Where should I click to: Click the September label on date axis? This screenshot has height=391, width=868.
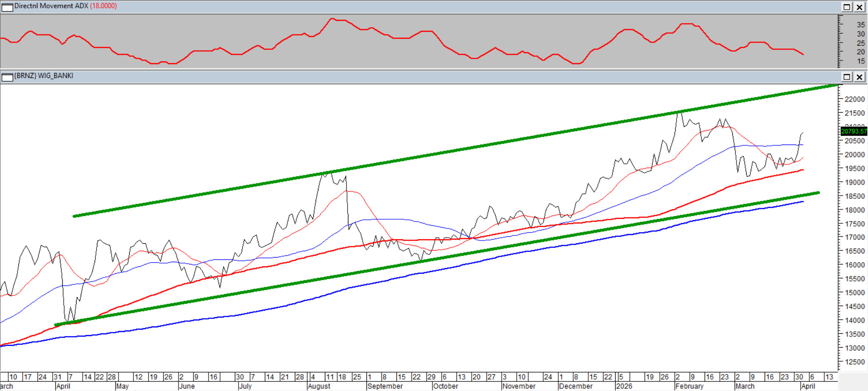(x=385, y=386)
